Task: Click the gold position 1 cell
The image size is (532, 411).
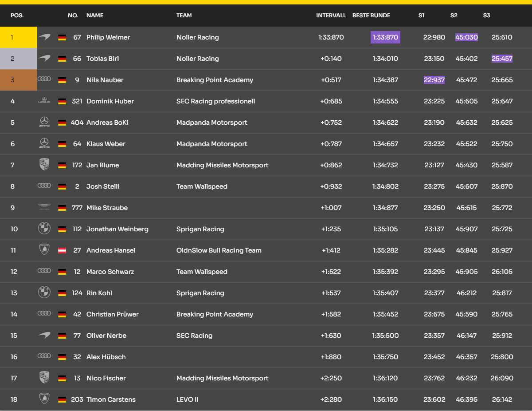Action: [19, 37]
